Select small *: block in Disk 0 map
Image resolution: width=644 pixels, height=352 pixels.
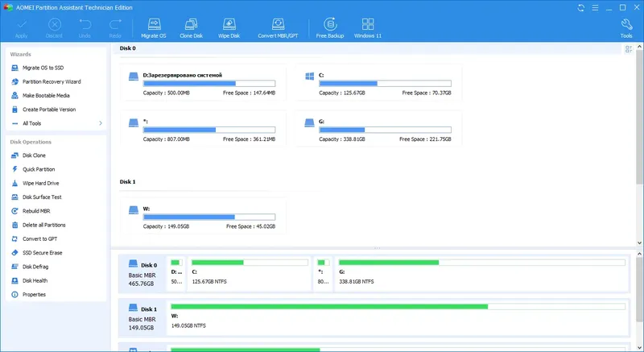pos(324,274)
